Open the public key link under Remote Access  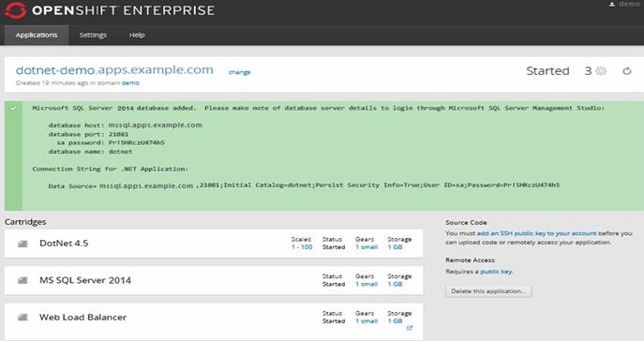[496, 272]
